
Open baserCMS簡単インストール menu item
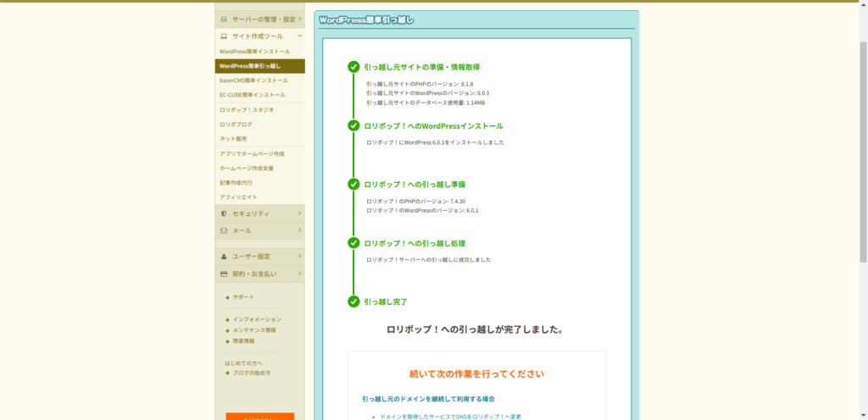pos(259,80)
